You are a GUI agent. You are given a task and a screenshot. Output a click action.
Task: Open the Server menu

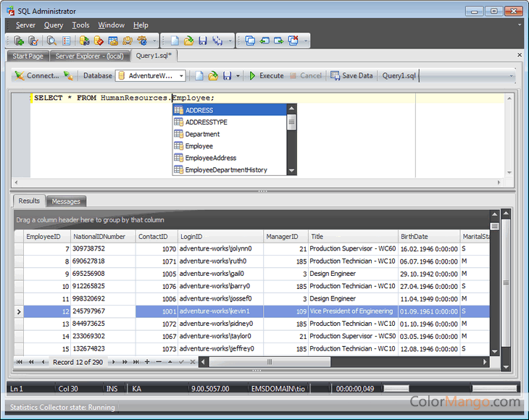(25, 25)
